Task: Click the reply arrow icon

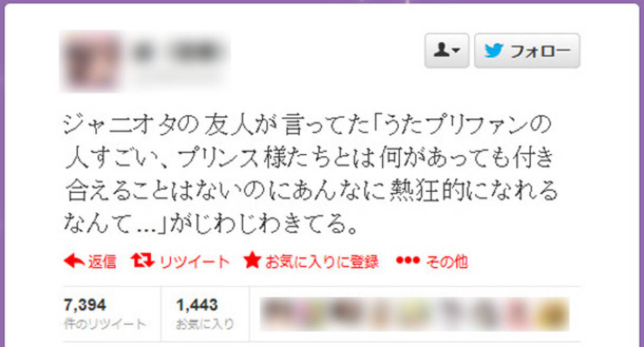Action: [73, 261]
